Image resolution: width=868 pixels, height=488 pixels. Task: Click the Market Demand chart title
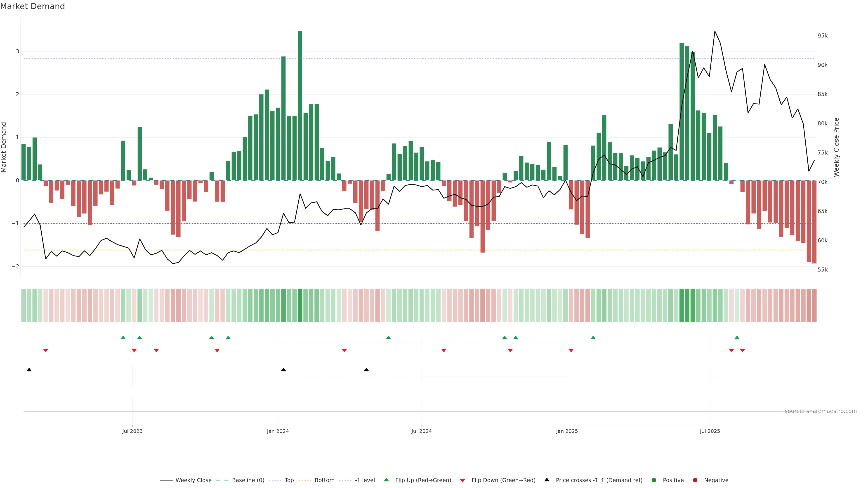point(32,6)
